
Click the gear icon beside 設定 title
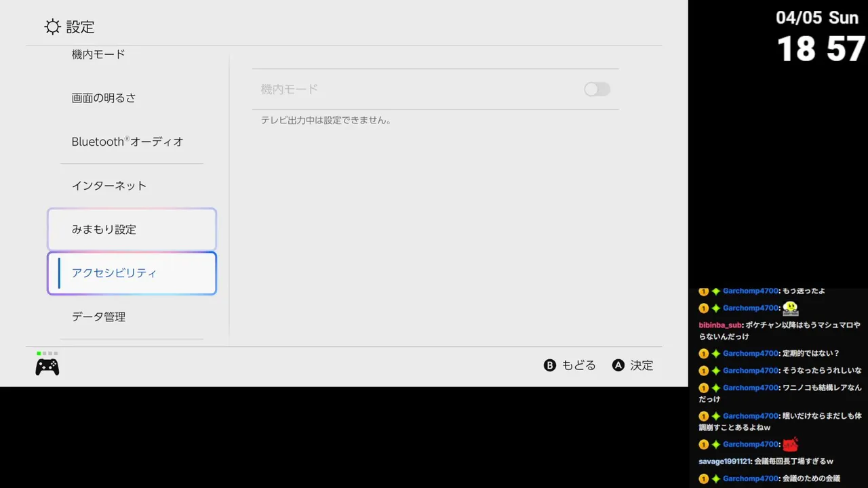click(x=52, y=27)
